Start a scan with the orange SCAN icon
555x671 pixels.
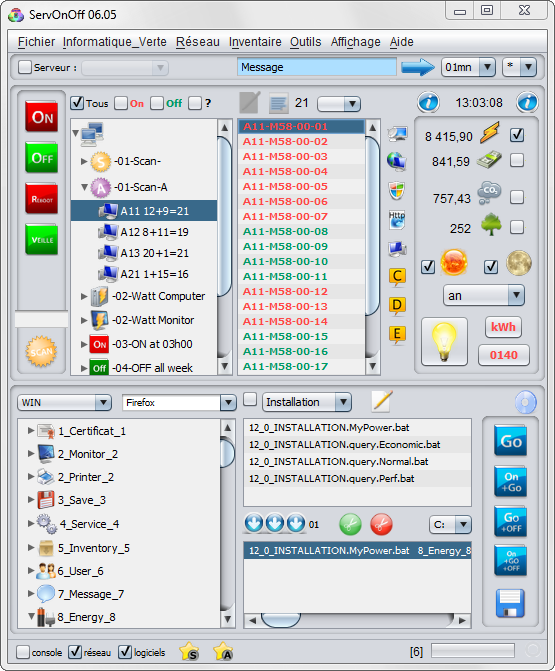pos(41,352)
